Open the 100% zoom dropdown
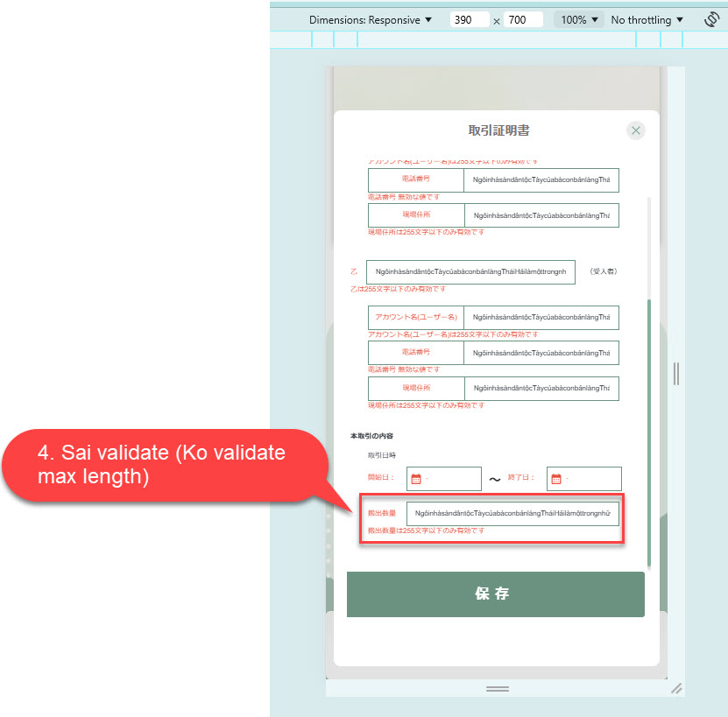Viewport: 728px width, 717px height. click(x=579, y=19)
